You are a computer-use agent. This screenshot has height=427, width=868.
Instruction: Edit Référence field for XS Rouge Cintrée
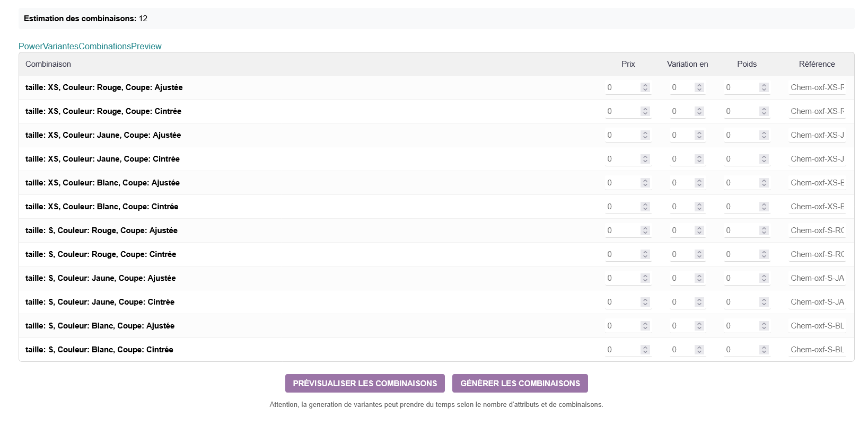click(x=817, y=111)
